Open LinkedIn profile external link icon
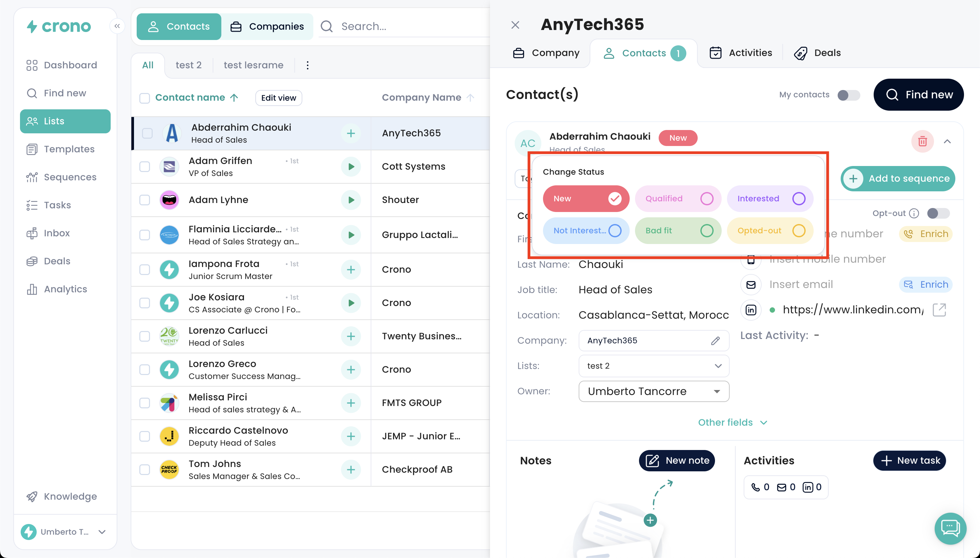This screenshot has height=558, width=980. click(939, 310)
